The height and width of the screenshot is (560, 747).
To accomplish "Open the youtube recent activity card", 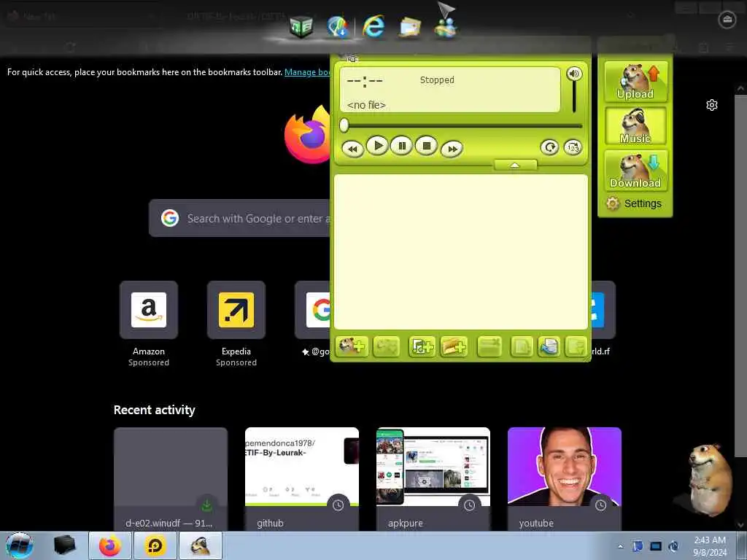I will point(565,479).
